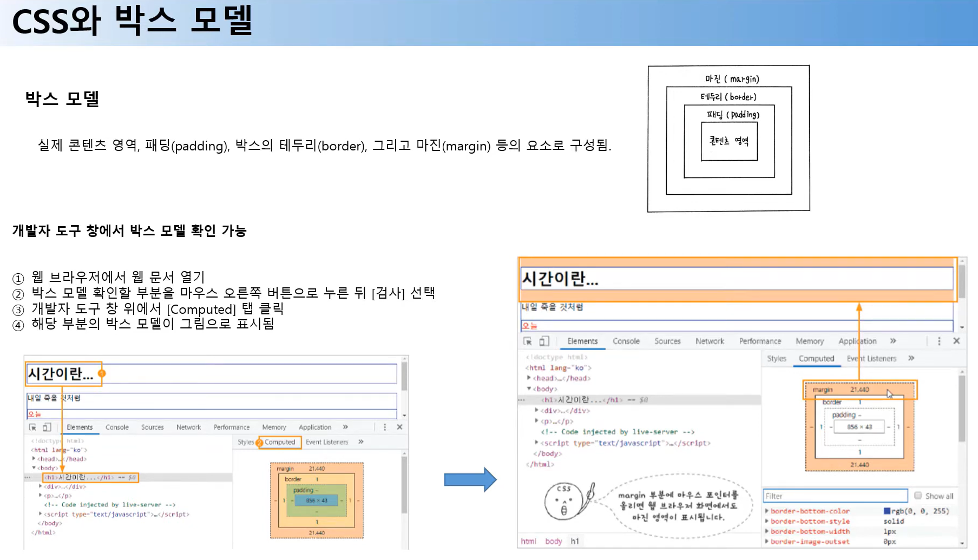The height and width of the screenshot is (560, 978).
Task: Show more main tabs (») in right DevTools
Action: [x=893, y=341]
